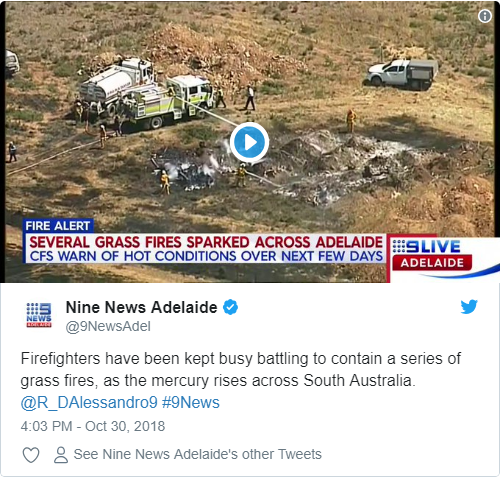Open the Nine News Adelaide profile avatar

pyautogui.click(x=39, y=315)
